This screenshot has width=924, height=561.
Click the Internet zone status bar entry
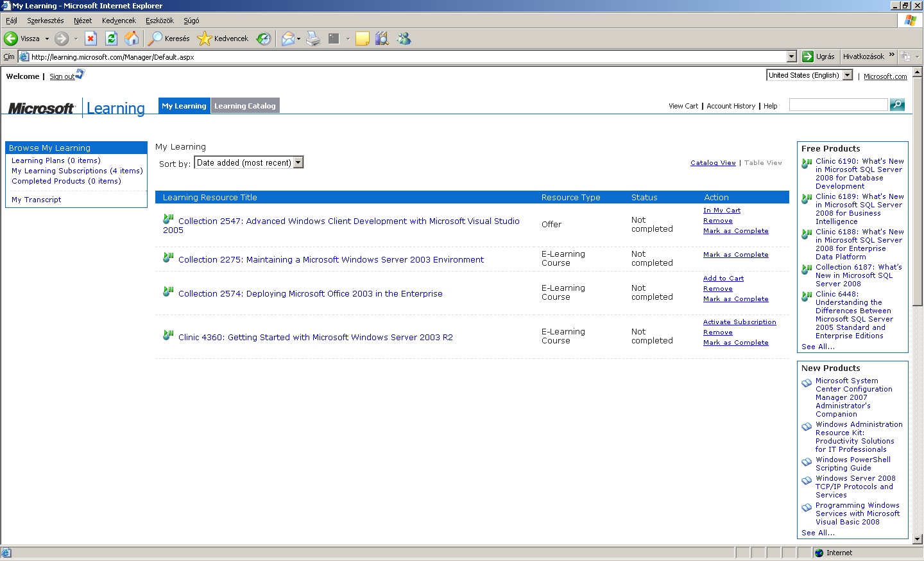[x=834, y=553]
